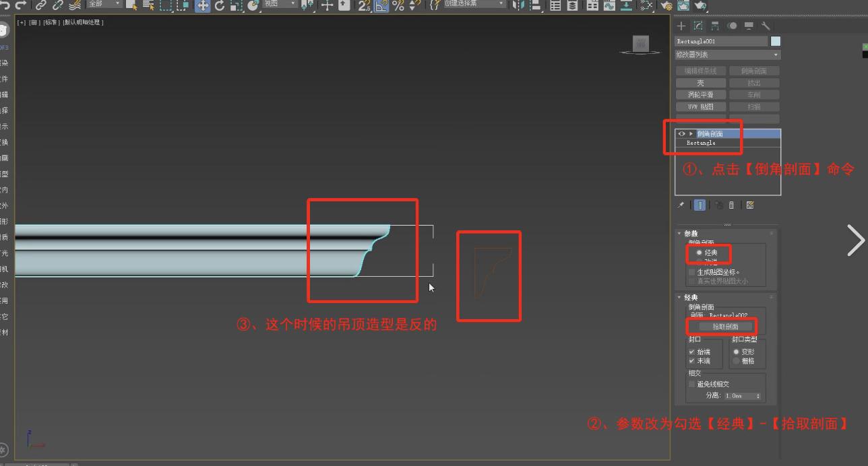The width and height of the screenshot is (868, 466).
Task: Expand the 倒角剖面 modifier triangle
Action: [x=691, y=134]
